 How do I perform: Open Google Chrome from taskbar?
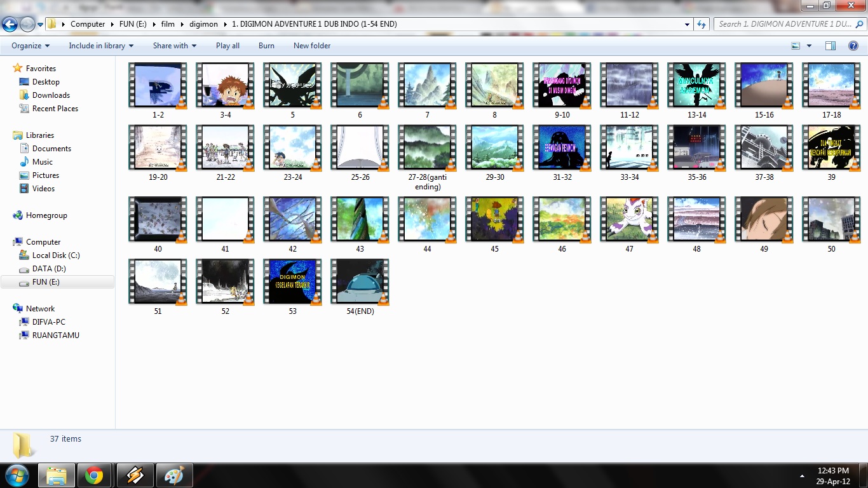pyautogui.click(x=94, y=475)
